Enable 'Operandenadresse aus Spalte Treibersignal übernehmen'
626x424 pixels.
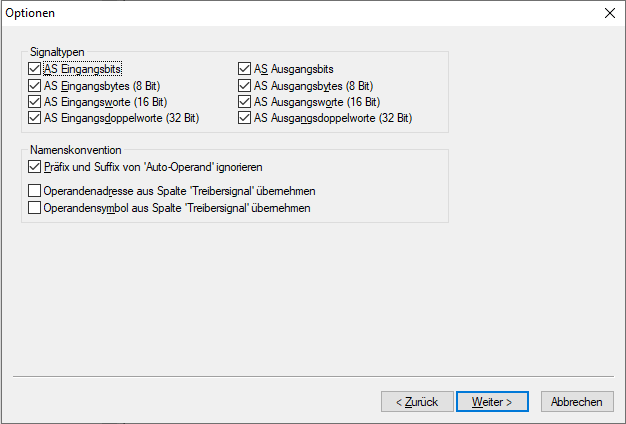[36, 190]
